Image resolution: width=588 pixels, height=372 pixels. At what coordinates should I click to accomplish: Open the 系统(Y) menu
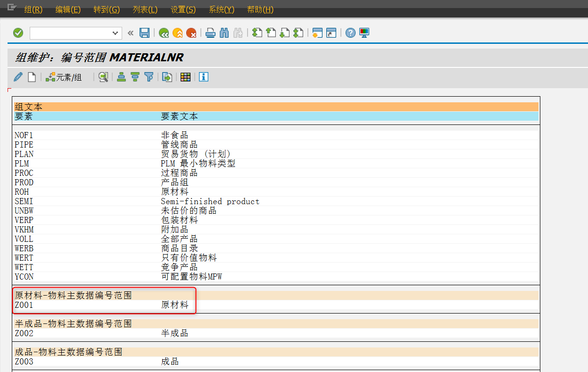pos(221,9)
